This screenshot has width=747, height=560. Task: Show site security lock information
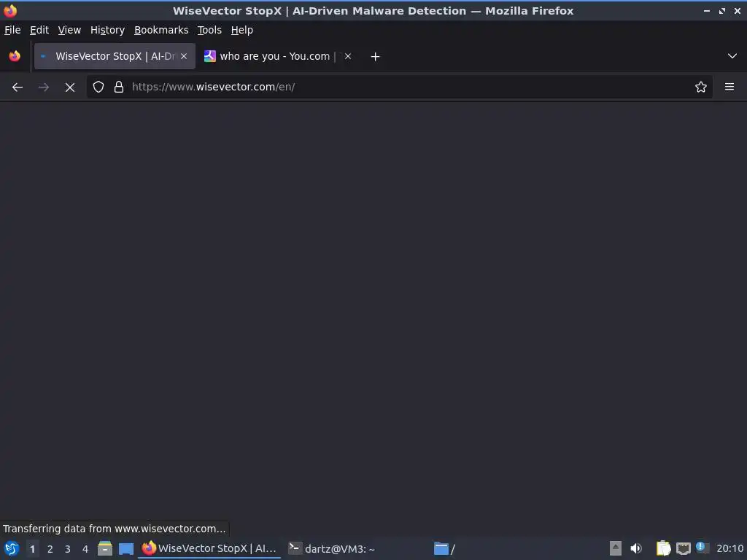119,87
